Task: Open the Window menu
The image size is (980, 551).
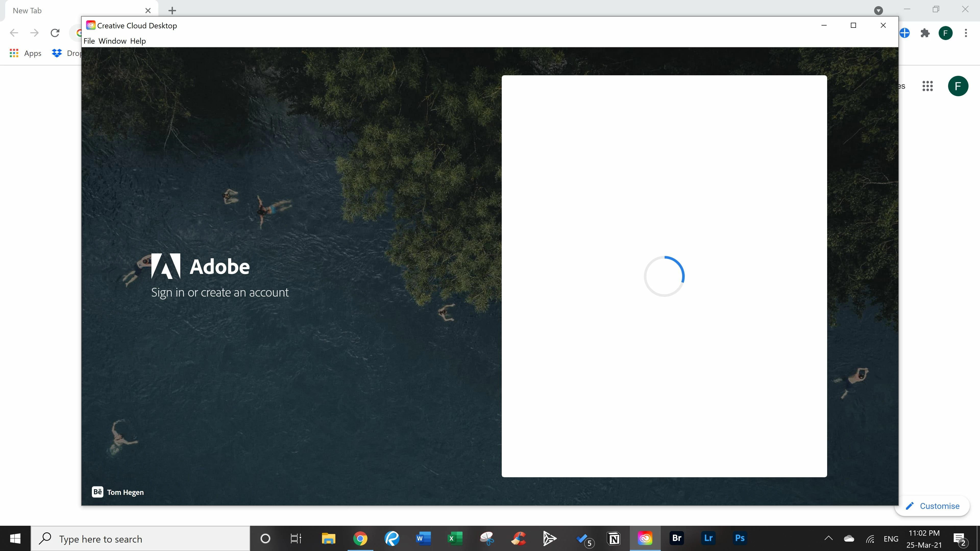Action: click(x=112, y=41)
